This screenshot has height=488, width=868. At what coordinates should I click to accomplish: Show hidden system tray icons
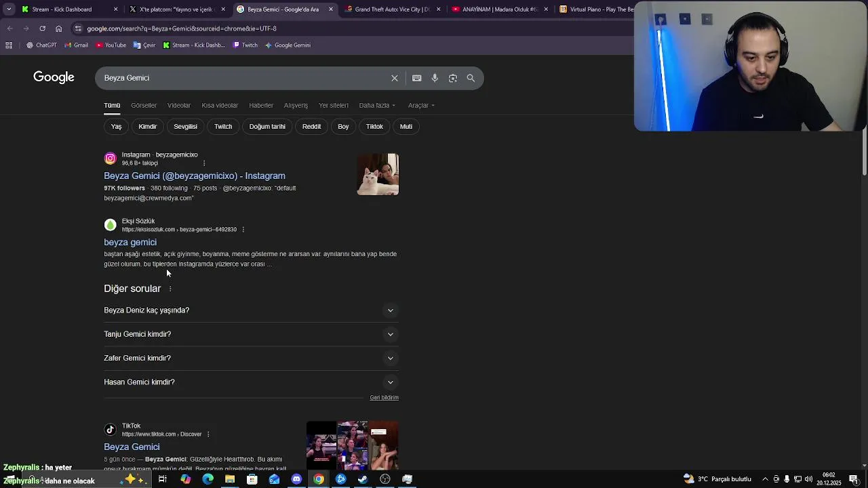(766, 479)
